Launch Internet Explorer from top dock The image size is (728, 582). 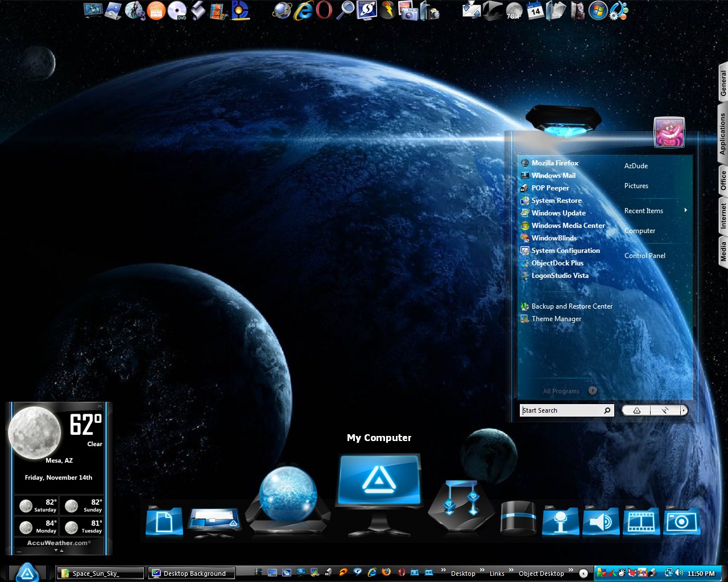[x=303, y=10]
